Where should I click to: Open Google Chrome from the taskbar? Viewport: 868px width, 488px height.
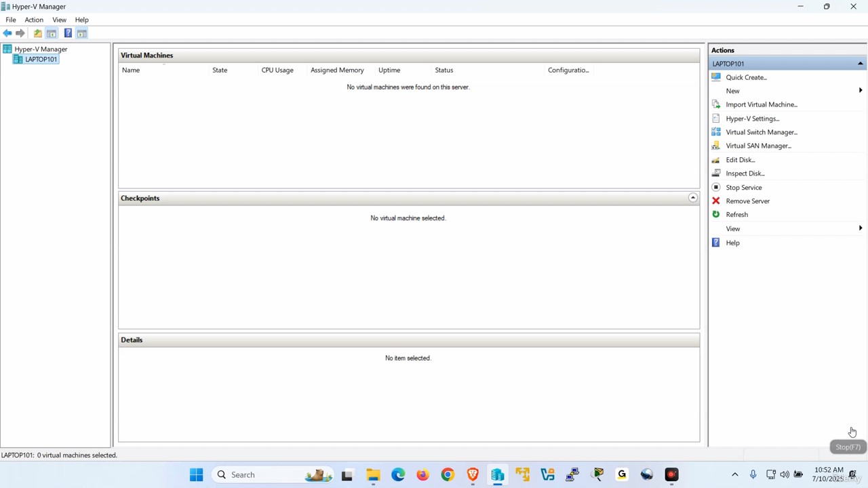(448, 474)
